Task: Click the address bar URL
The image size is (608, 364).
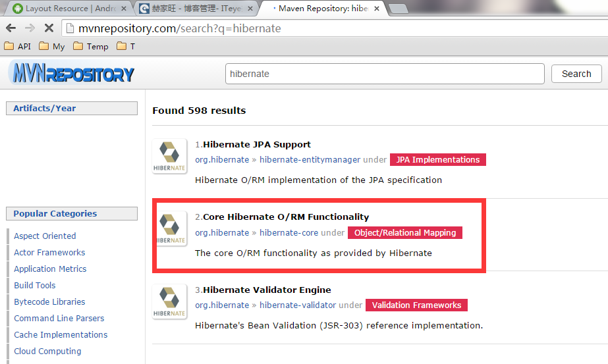Action: tap(180, 28)
